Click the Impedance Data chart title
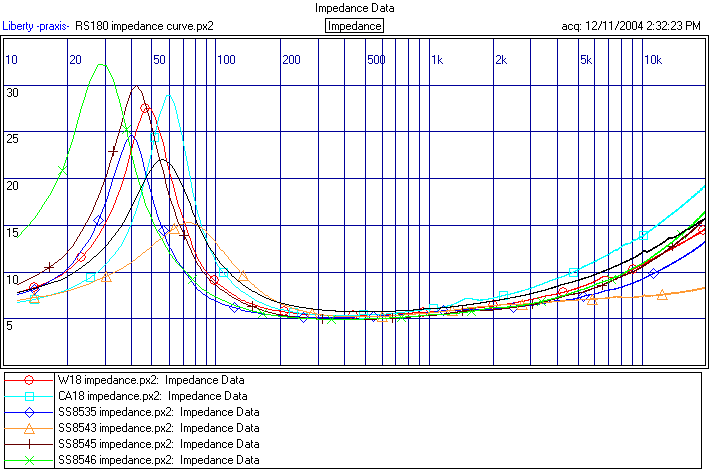Viewport: 709px width, 472px height. pyautogui.click(x=354, y=8)
